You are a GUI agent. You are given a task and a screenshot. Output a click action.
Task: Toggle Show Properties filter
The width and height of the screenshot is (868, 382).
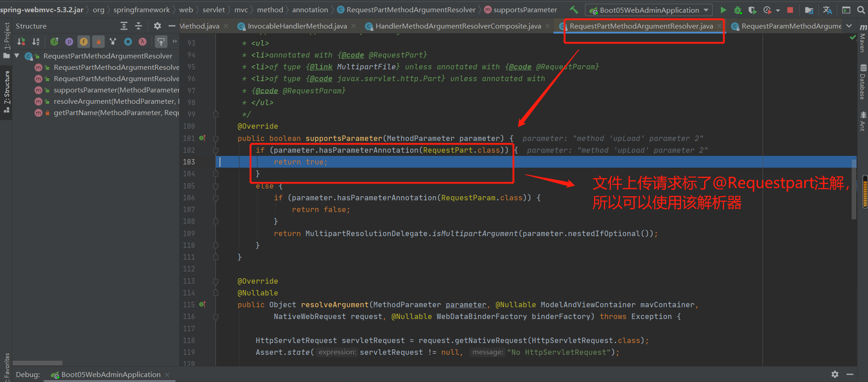[69, 42]
